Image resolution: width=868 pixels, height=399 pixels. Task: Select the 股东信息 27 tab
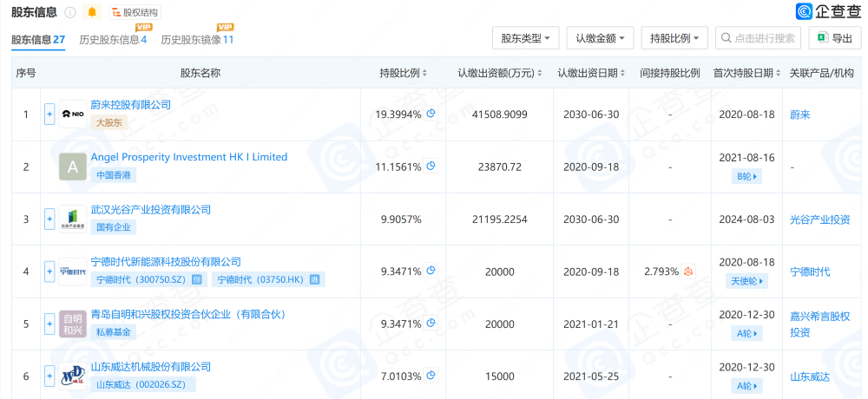coord(38,39)
